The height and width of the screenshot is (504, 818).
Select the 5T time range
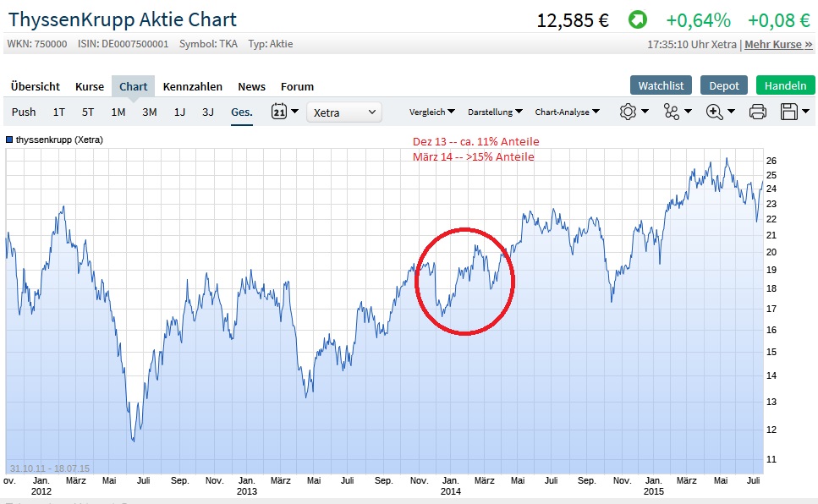pyautogui.click(x=88, y=112)
